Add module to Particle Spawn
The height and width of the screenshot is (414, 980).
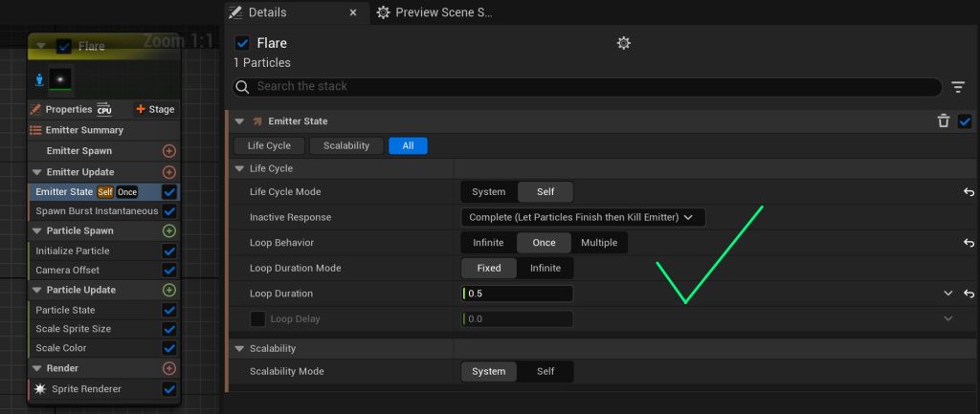click(x=168, y=230)
